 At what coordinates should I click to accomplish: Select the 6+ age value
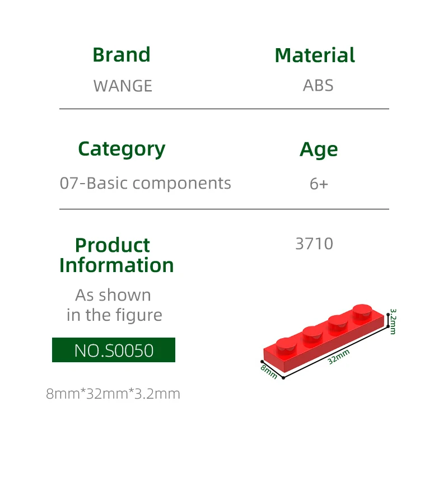[x=319, y=184]
